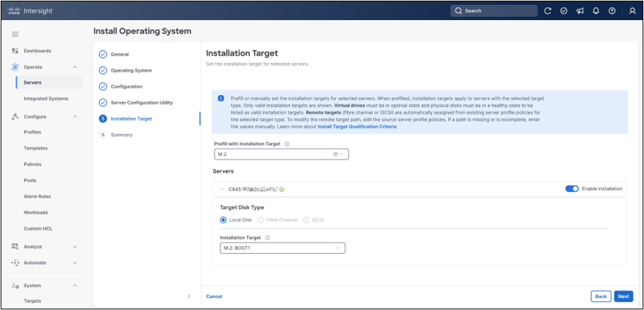
Task: Click the General step checkmark icon
Action: pos(103,54)
